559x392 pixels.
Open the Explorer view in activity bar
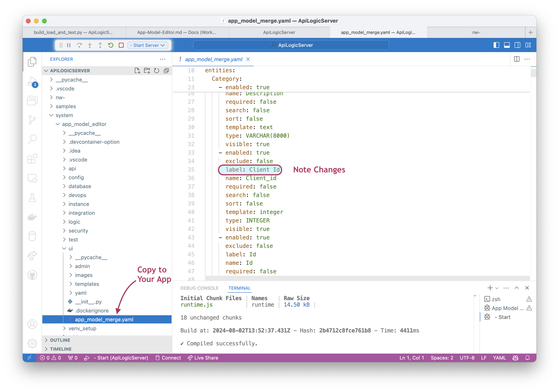(x=32, y=62)
